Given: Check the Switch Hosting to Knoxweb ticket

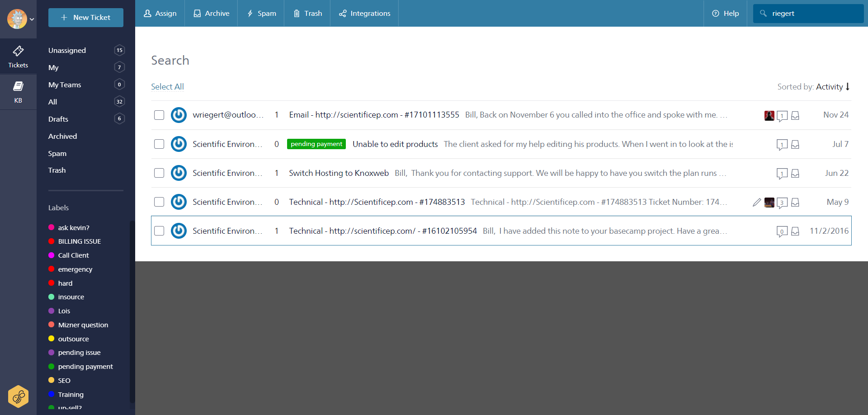Looking at the screenshot, I should point(159,173).
